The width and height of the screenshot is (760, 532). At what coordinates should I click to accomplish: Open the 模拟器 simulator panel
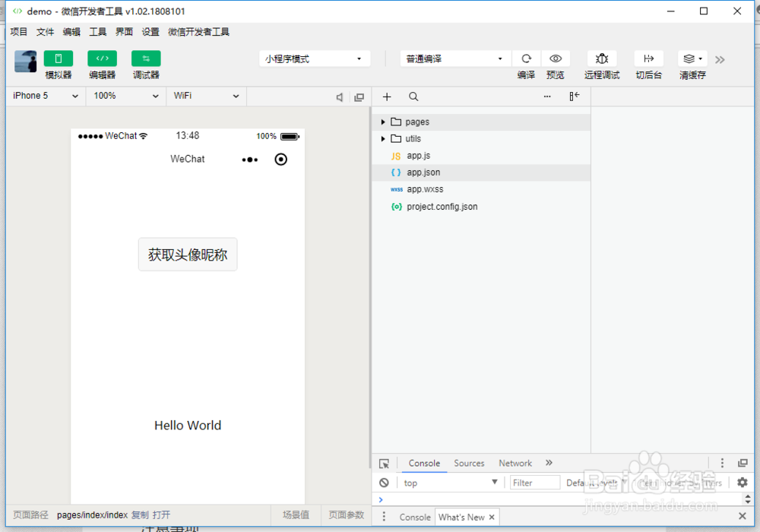(59, 58)
